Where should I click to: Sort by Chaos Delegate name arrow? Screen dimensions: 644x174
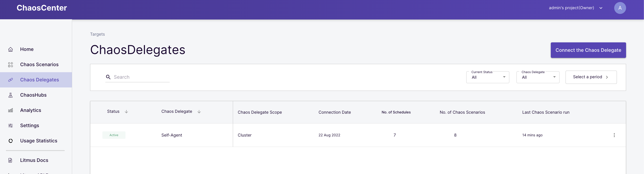point(199,111)
